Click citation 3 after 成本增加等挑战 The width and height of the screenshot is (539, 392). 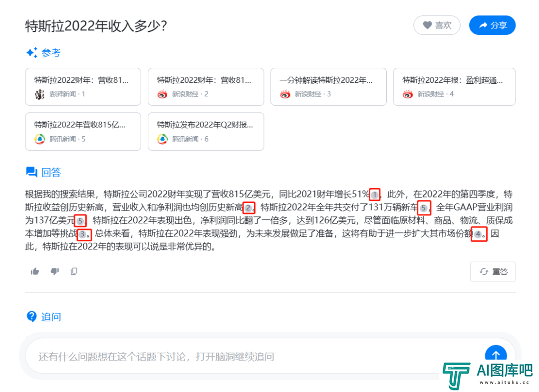(83, 234)
